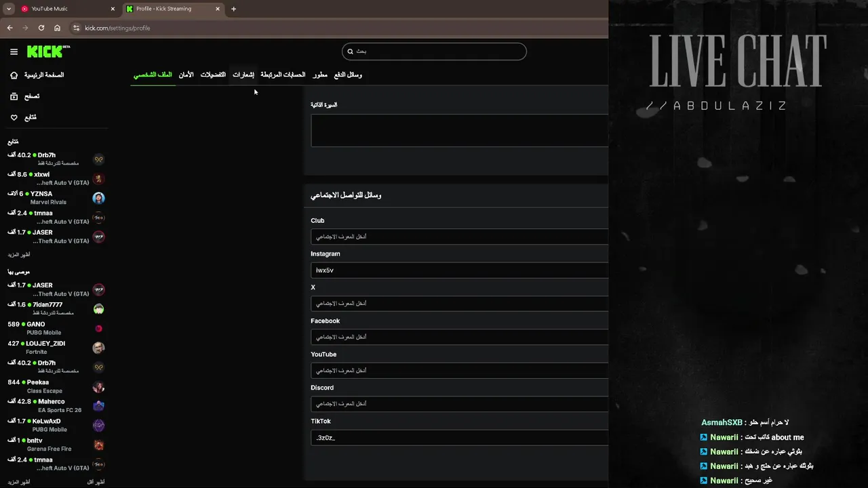Click the TikTok field containing .3z0z_
Viewport: 868px width, 488px height.
pyautogui.click(x=460, y=437)
